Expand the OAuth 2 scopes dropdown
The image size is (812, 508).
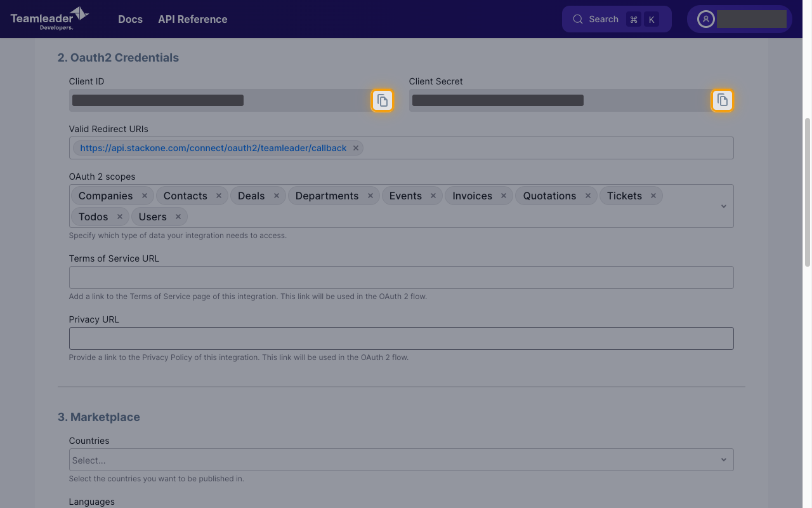pos(724,206)
